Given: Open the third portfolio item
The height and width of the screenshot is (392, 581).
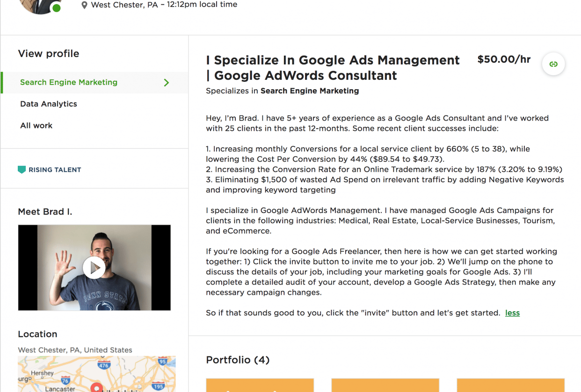Looking at the screenshot, I should click(x=510, y=385).
